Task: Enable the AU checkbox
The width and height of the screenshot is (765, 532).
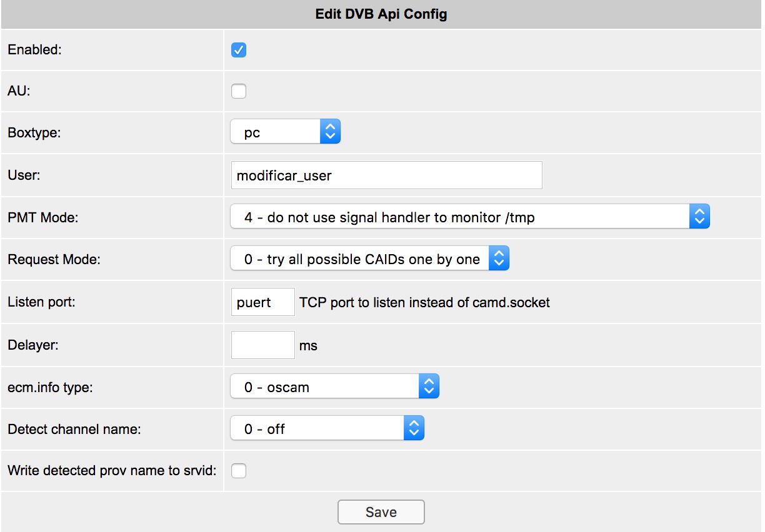Action: [239, 92]
